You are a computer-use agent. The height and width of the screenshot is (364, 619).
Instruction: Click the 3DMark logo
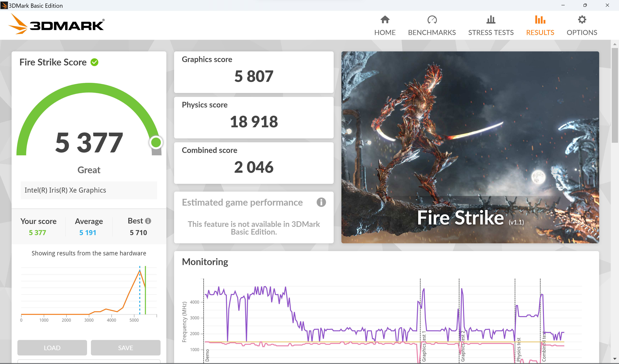pos(56,24)
